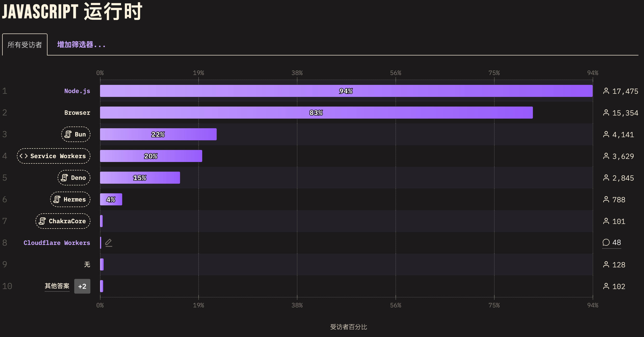This screenshot has height=337, width=644.
Task: Click the respondent icon next to 4,141
Action: [x=606, y=135]
